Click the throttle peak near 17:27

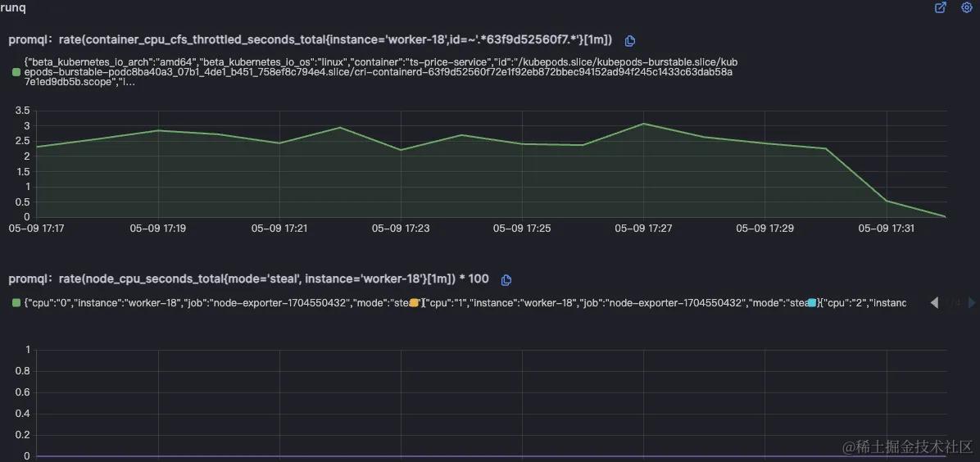pos(643,124)
